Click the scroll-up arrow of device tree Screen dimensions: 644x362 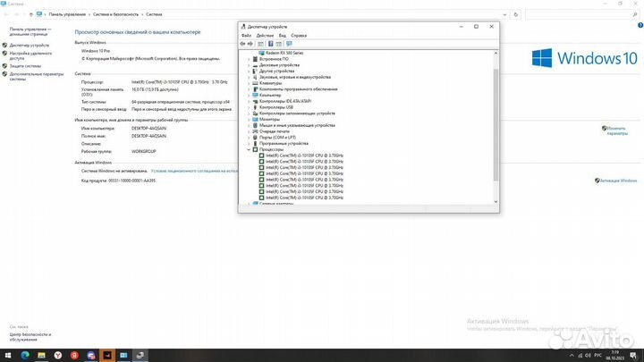[496, 53]
